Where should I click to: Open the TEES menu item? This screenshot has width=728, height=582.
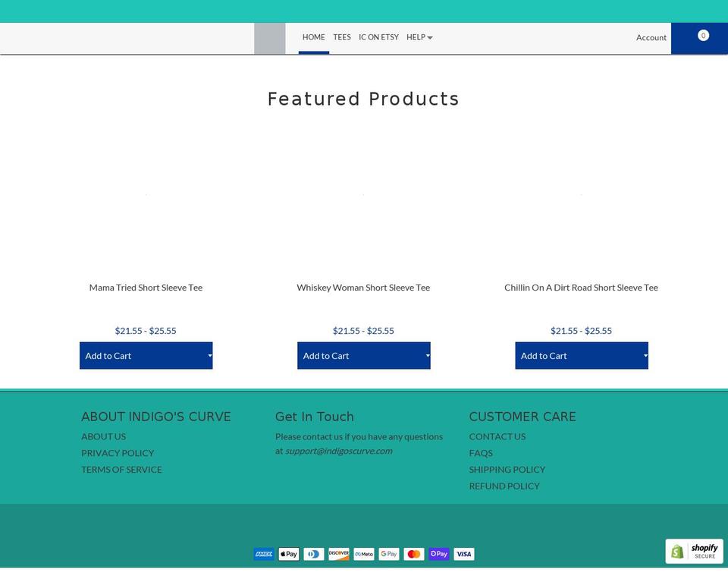tap(342, 37)
